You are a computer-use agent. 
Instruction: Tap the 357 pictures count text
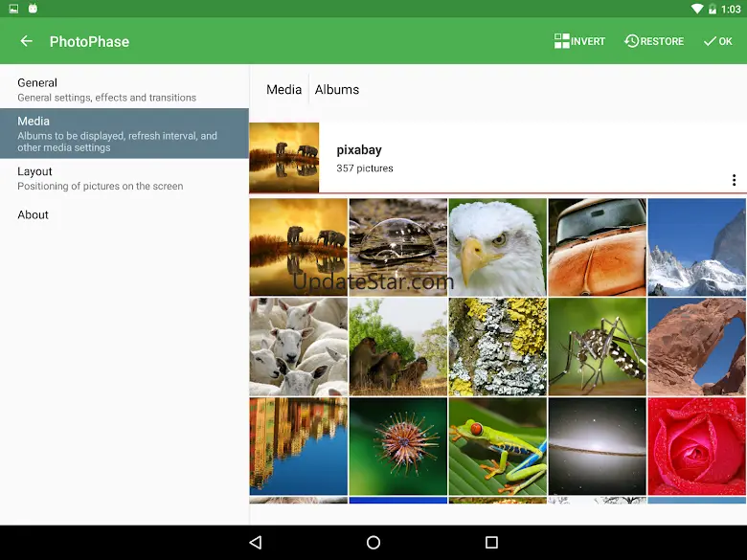click(x=365, y=168)
